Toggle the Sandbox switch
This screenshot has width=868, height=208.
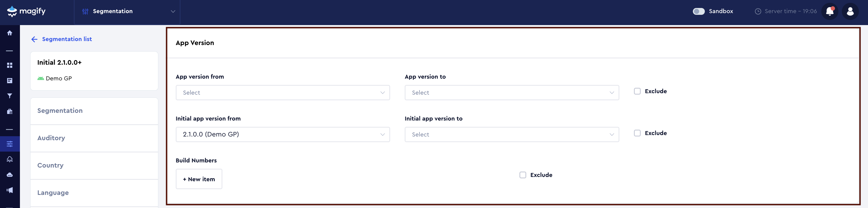698,11
